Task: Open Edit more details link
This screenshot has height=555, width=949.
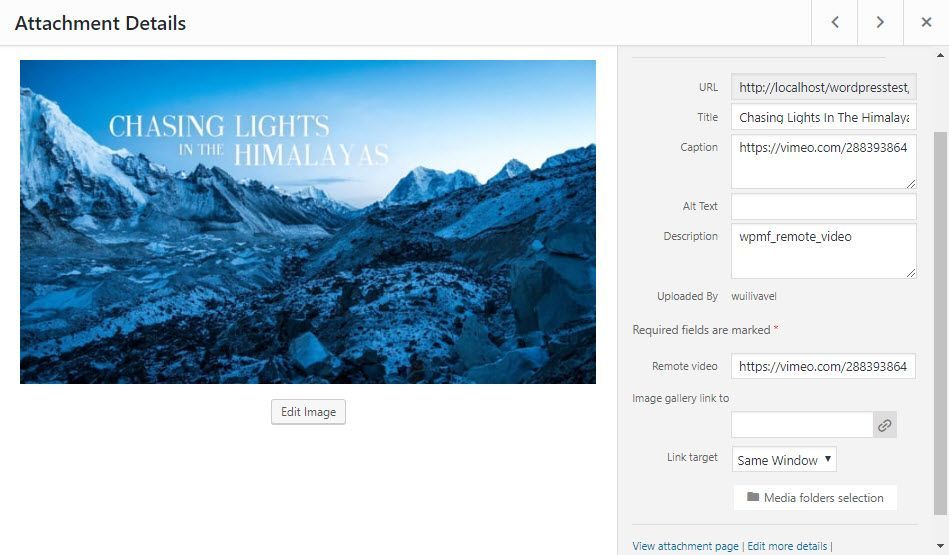Action: (x=787, y=546)
